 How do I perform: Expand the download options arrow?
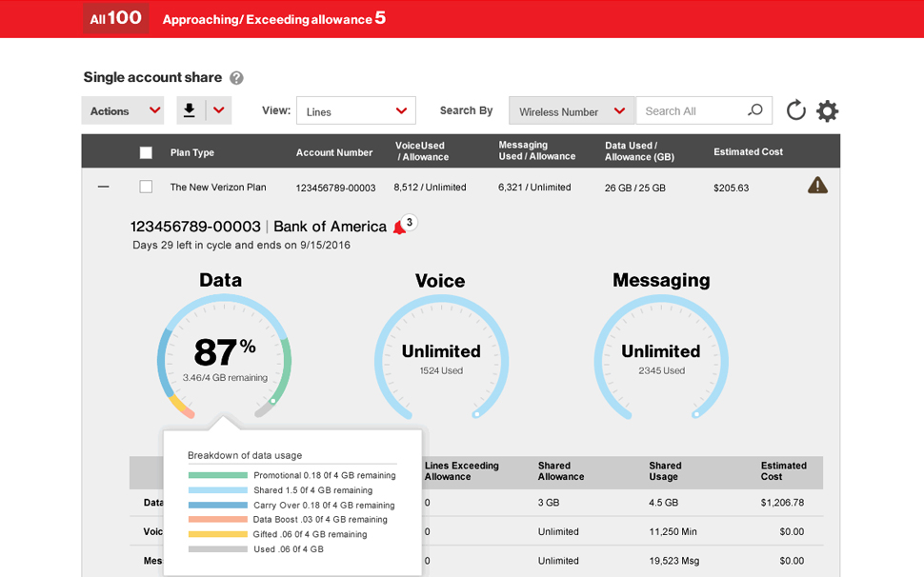[219, 110]
